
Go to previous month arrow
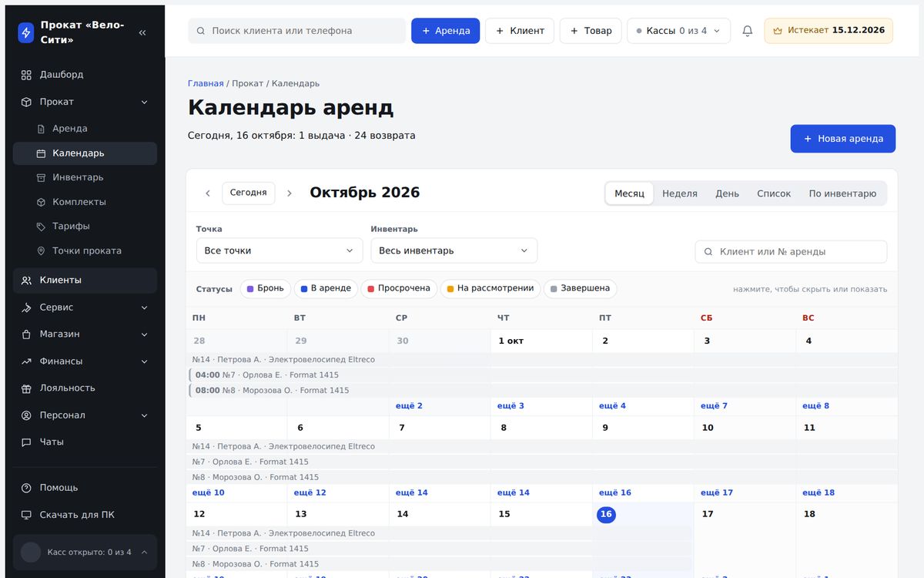[208, 193]
